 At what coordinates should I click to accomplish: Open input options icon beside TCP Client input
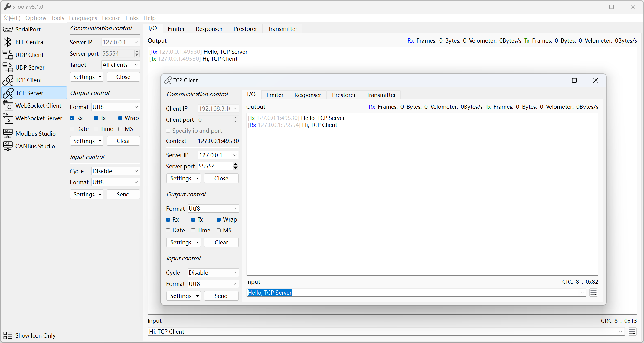[593, 293]
